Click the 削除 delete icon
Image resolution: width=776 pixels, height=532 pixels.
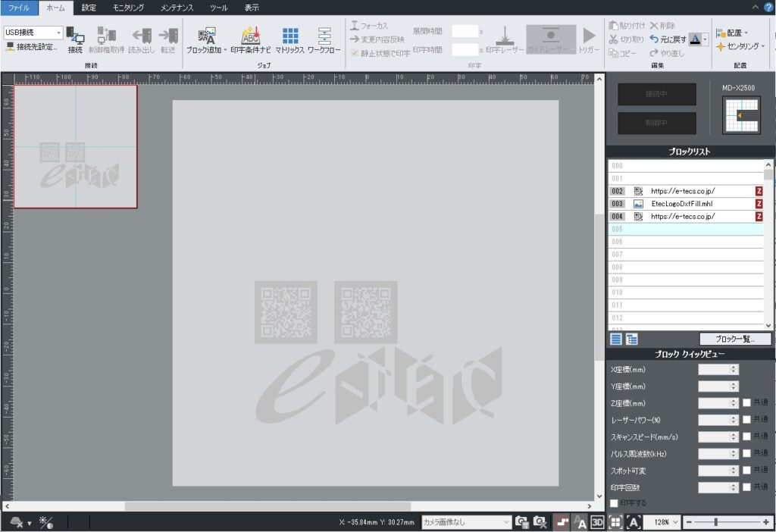point(654,25)
